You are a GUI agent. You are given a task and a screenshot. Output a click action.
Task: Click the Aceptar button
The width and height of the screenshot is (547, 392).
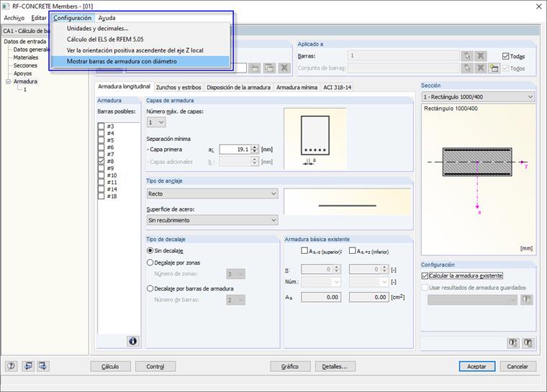(477, 367)
